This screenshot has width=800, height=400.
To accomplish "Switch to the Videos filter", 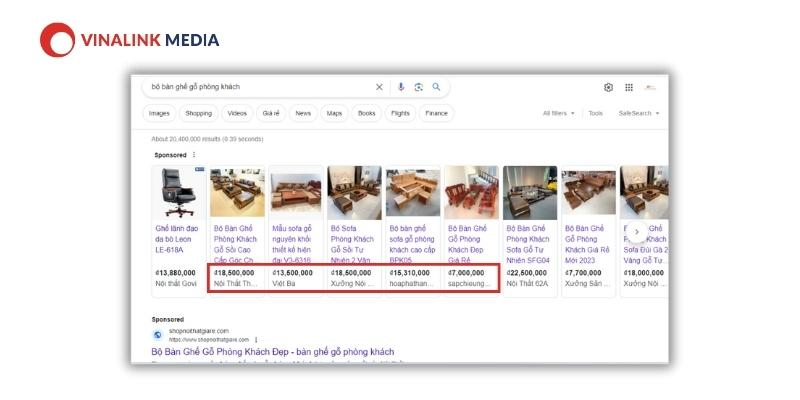I will (x=237, y=113).
